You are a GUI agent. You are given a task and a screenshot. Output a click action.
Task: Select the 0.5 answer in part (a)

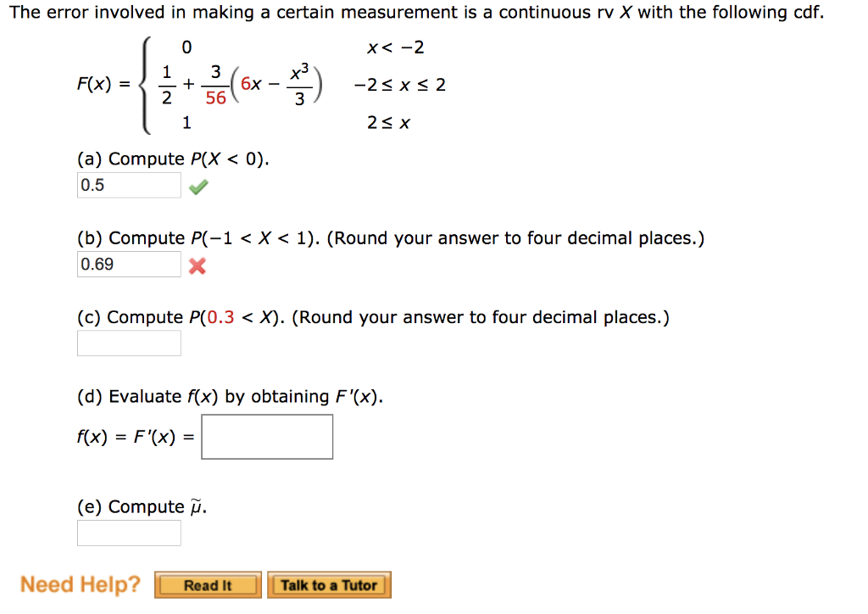point(128,184)
